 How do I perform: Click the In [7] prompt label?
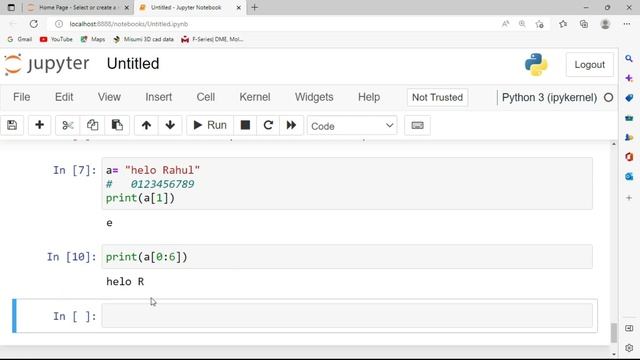point(75,170)
